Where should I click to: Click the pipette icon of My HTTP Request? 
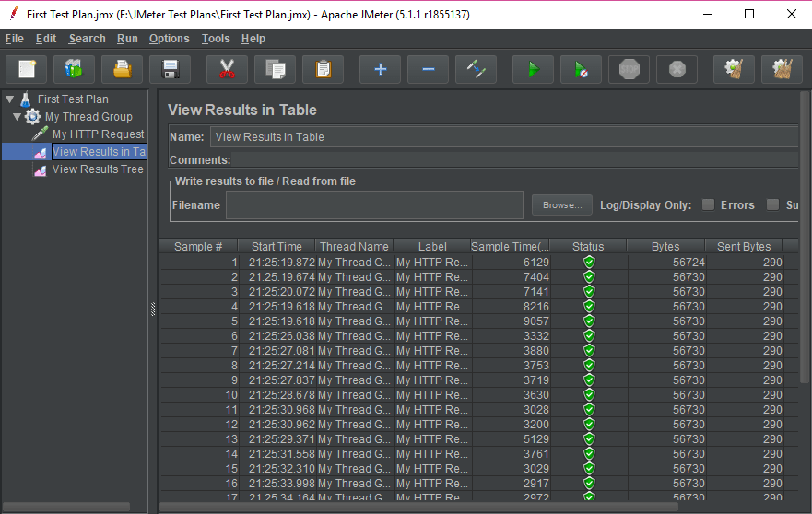pos(40,134)
